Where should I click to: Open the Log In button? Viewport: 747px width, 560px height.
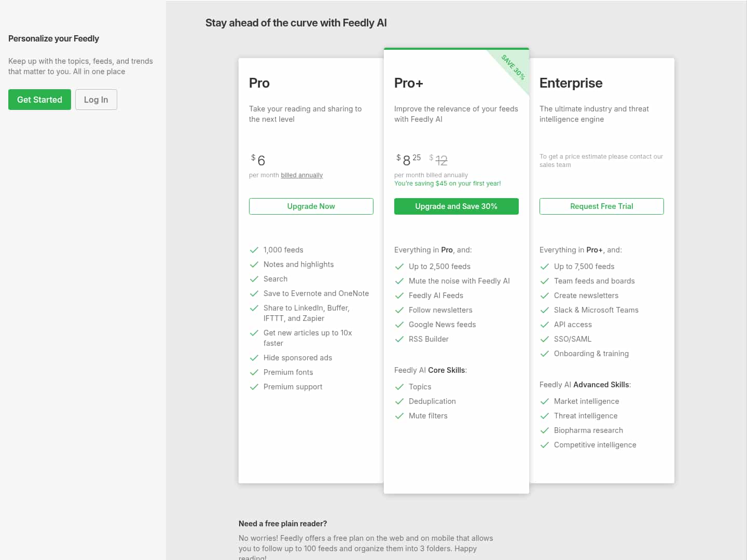(x=96, y=100)
